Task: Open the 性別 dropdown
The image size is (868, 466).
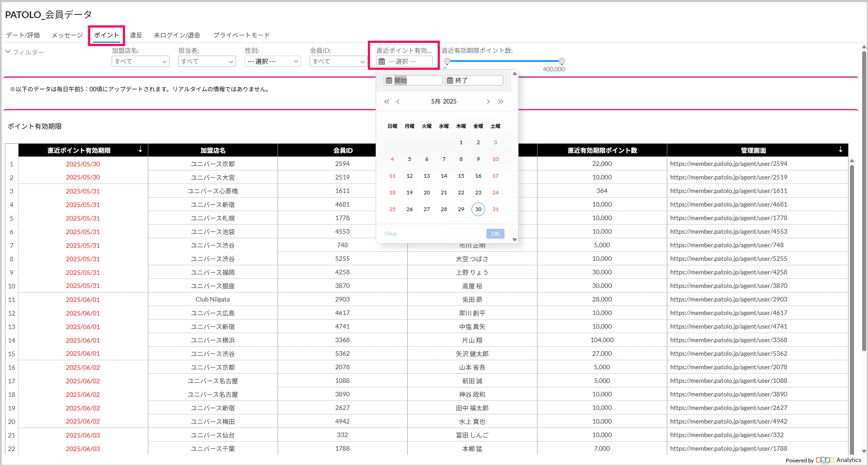Action: point(273,61)
